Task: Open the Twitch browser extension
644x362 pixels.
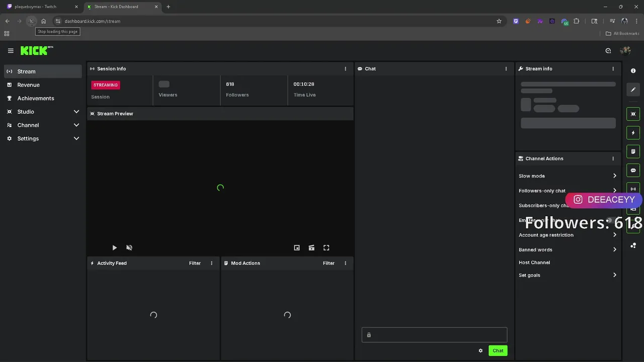Action: coord(516,21)
